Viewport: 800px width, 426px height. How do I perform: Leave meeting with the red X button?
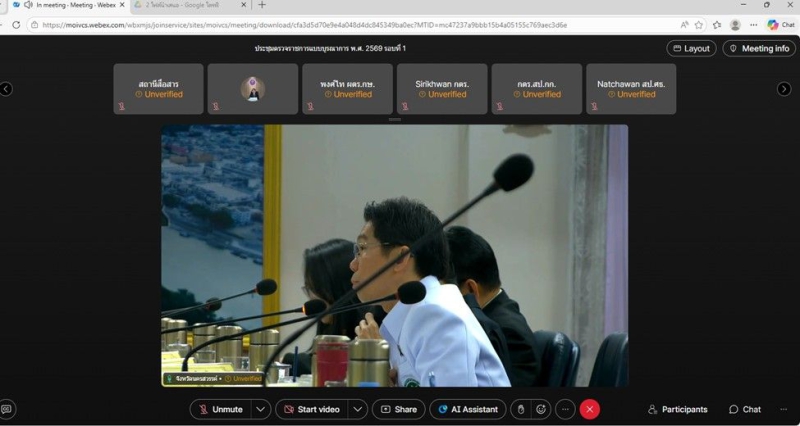590,409
